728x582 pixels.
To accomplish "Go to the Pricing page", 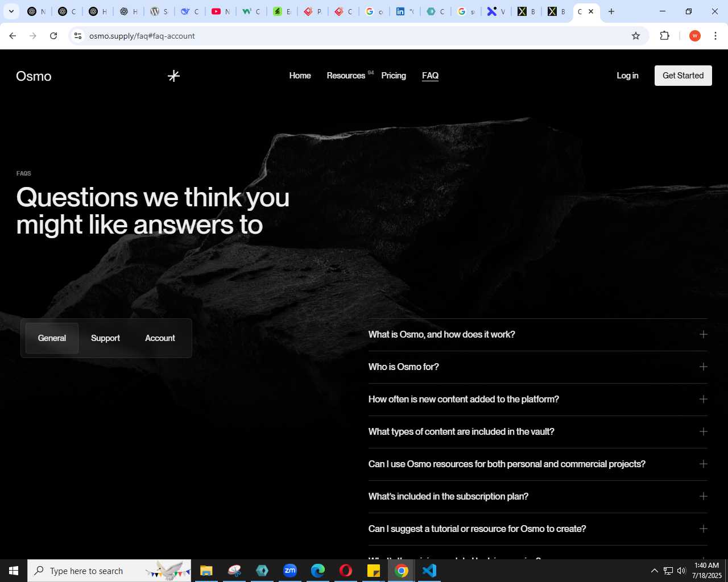I will pyautogui.click(x=394, y=76).
